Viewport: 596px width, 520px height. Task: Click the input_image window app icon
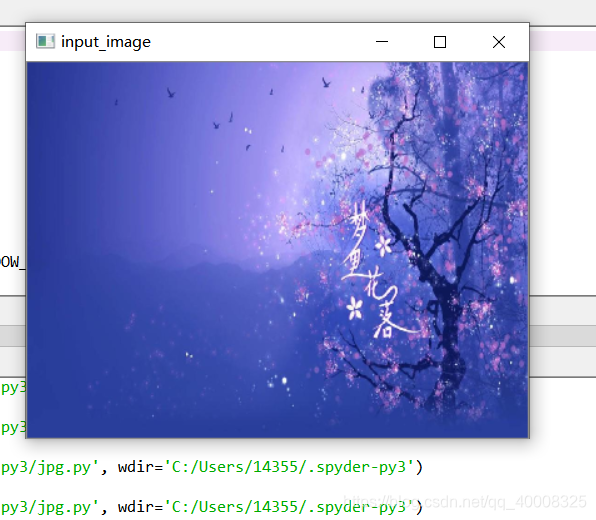[45, 41]
